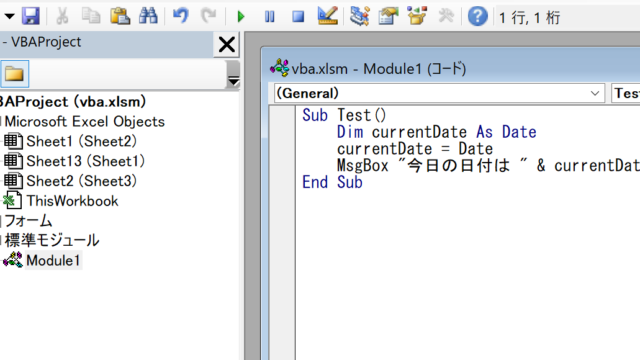
Task: Click the Cut scissors icon
Action: 62,16
